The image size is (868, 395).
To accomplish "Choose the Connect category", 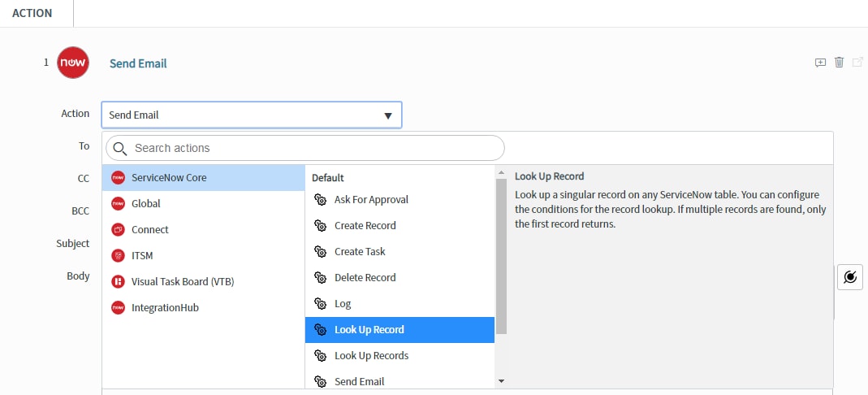I will [203, 229].
